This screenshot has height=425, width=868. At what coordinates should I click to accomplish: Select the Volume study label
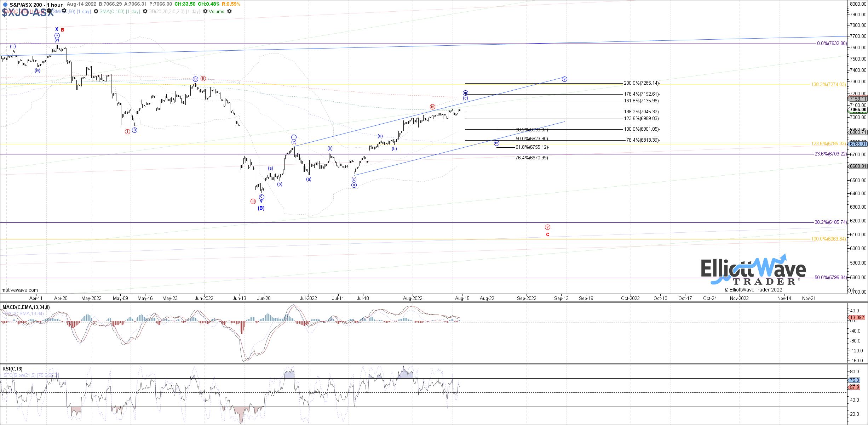coord(217,11)
